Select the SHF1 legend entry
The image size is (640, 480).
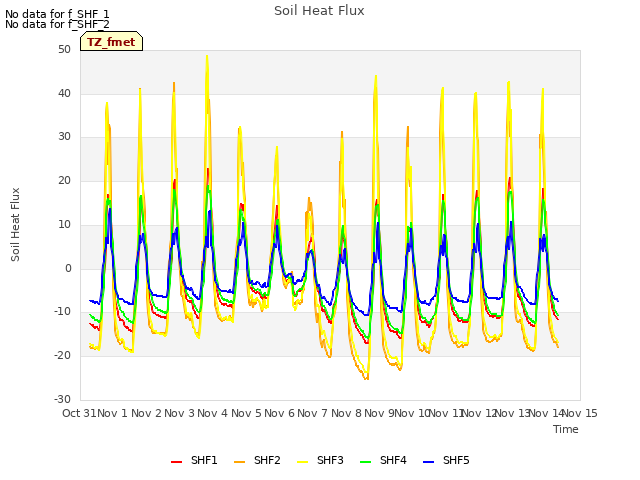[194, 460]
